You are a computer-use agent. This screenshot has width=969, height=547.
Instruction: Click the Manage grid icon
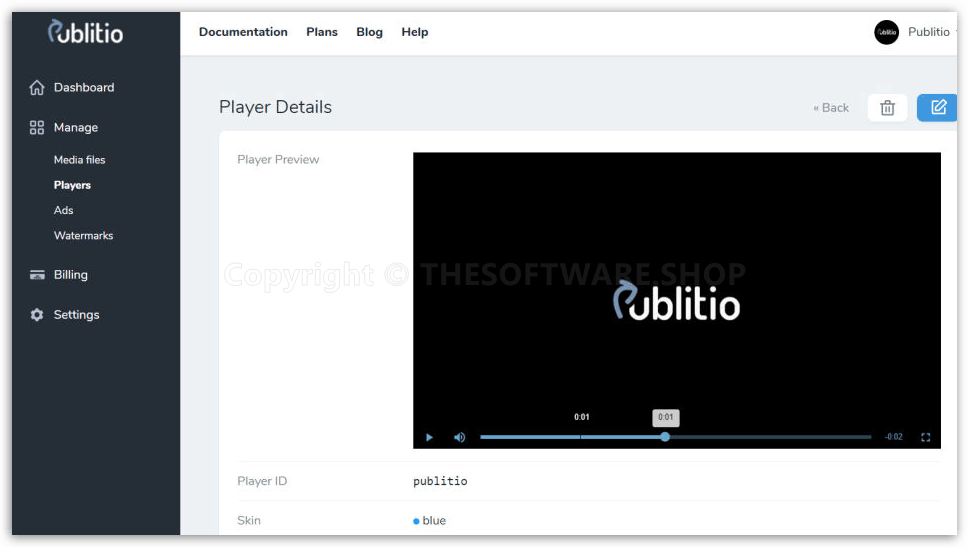tap(37, 127)
